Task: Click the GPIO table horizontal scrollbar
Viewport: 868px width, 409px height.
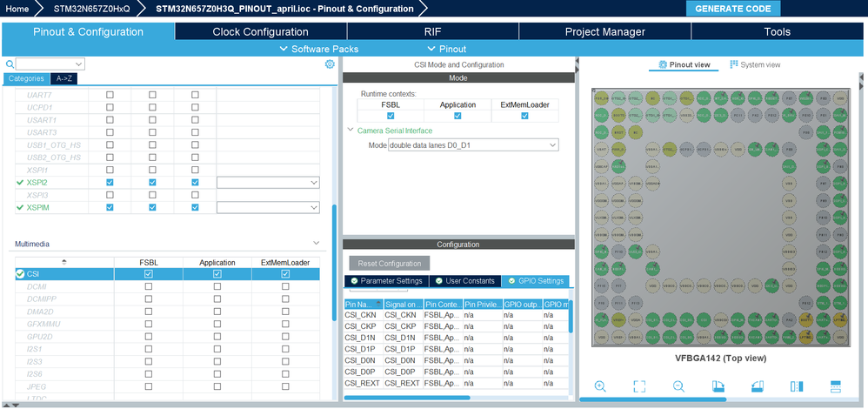Action: (x=407, y=398)
